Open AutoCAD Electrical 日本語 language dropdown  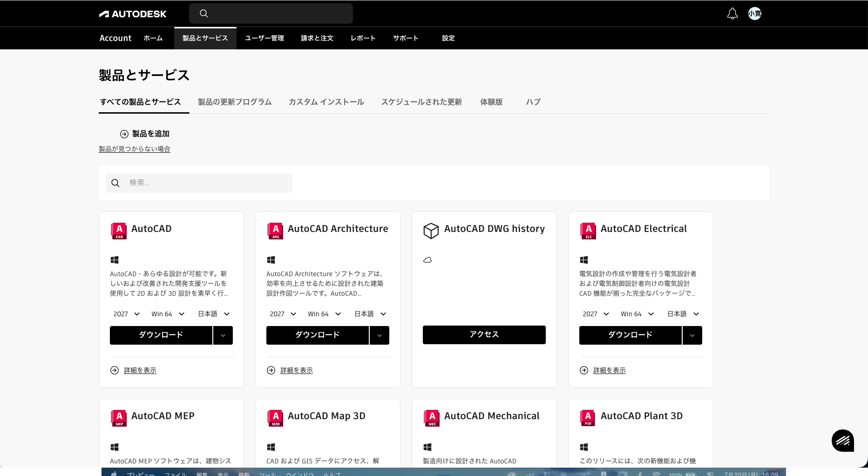(683, 314)
